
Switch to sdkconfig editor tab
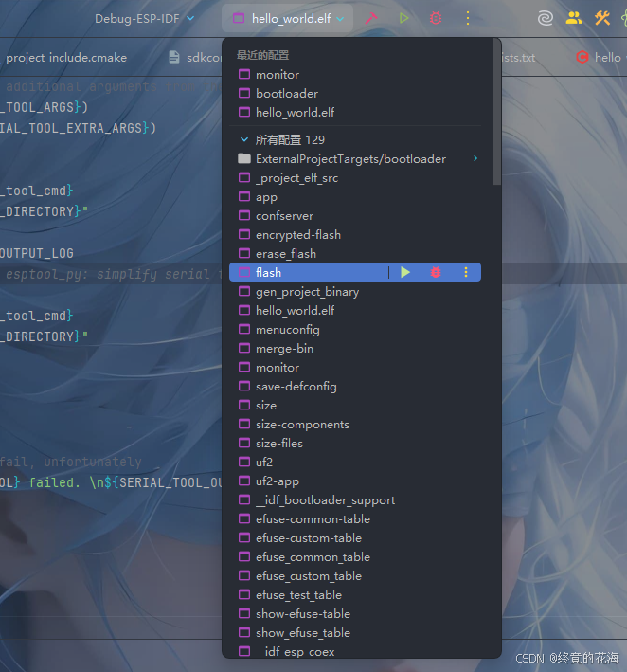click(x=196, y=58)
